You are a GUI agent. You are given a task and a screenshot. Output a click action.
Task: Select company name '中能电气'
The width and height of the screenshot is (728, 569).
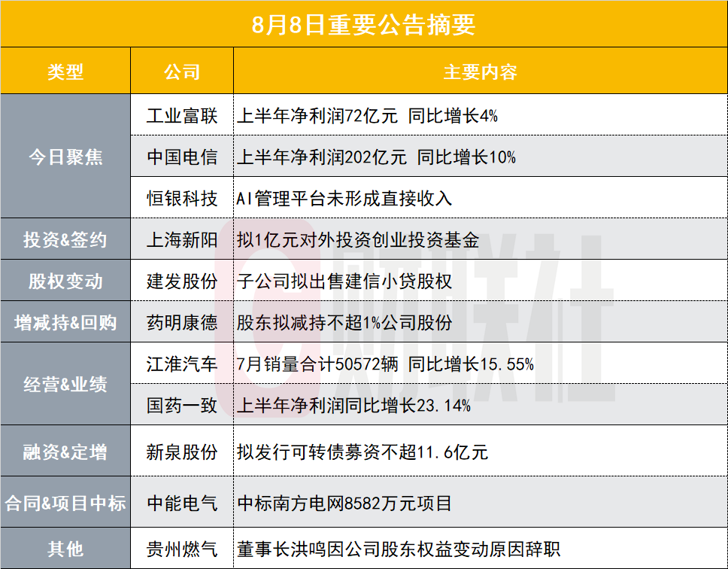pos(182,503)
